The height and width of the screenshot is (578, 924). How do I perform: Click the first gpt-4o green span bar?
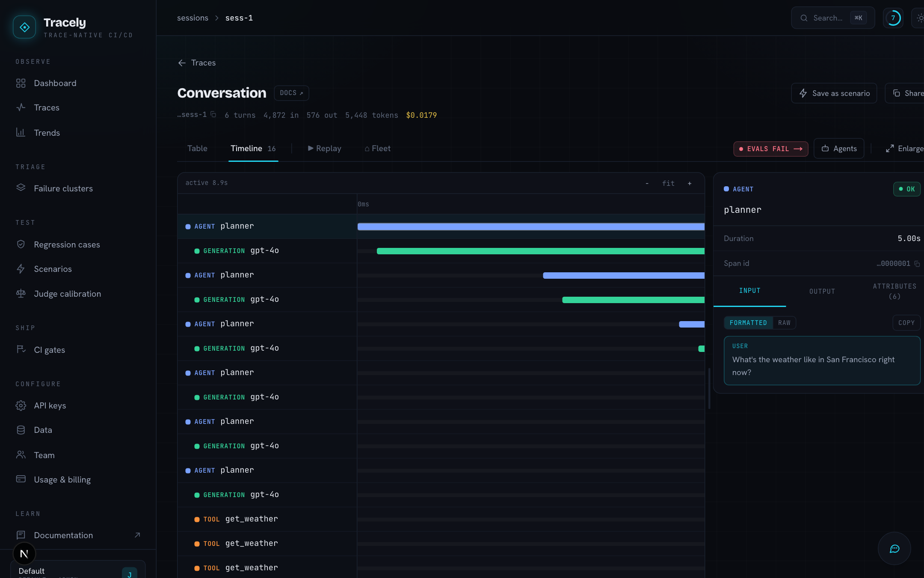click(541, 251)
